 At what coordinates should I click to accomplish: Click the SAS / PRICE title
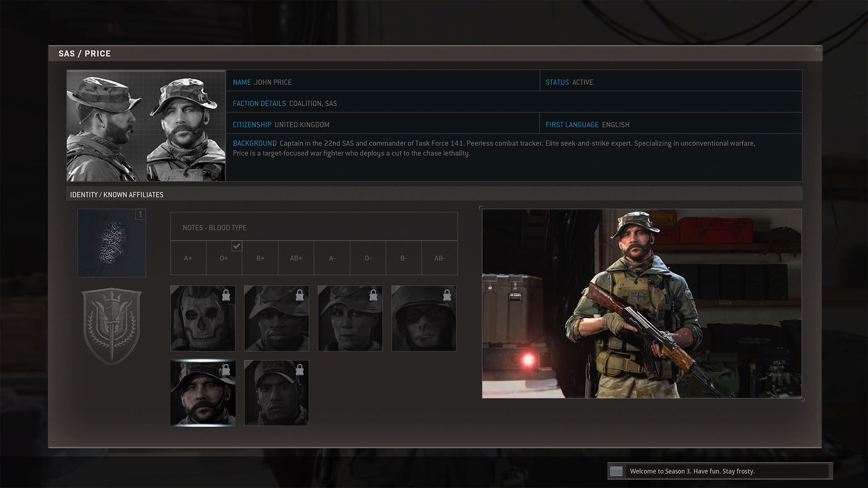coord(85,53)
